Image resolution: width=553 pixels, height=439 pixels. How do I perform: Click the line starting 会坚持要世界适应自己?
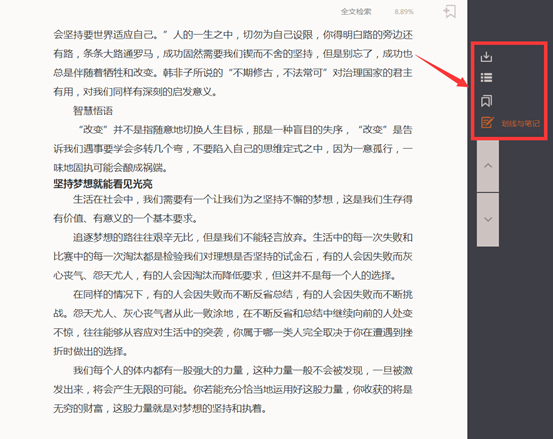click(233, 35)
